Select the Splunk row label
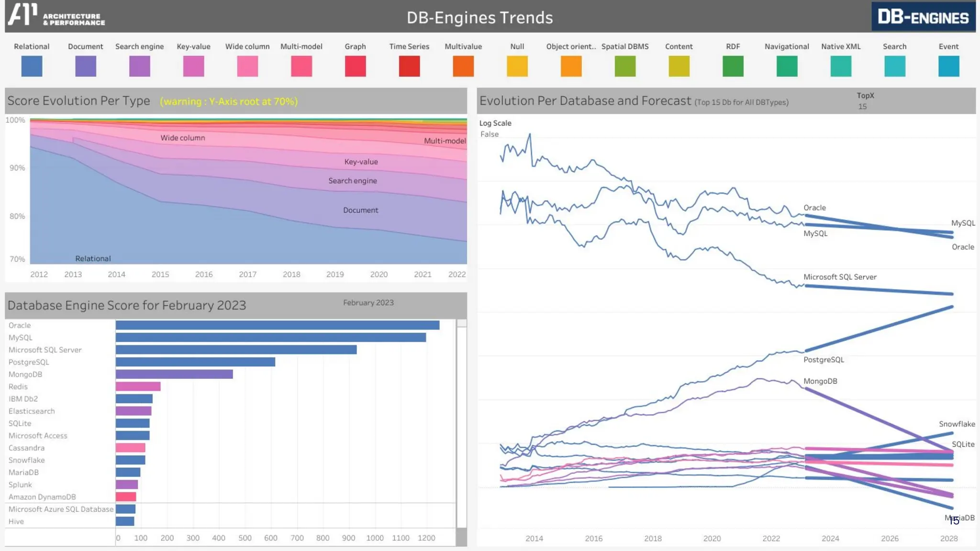Image resolution: width=980 pixels, height=551 pixels. point(20,485)
